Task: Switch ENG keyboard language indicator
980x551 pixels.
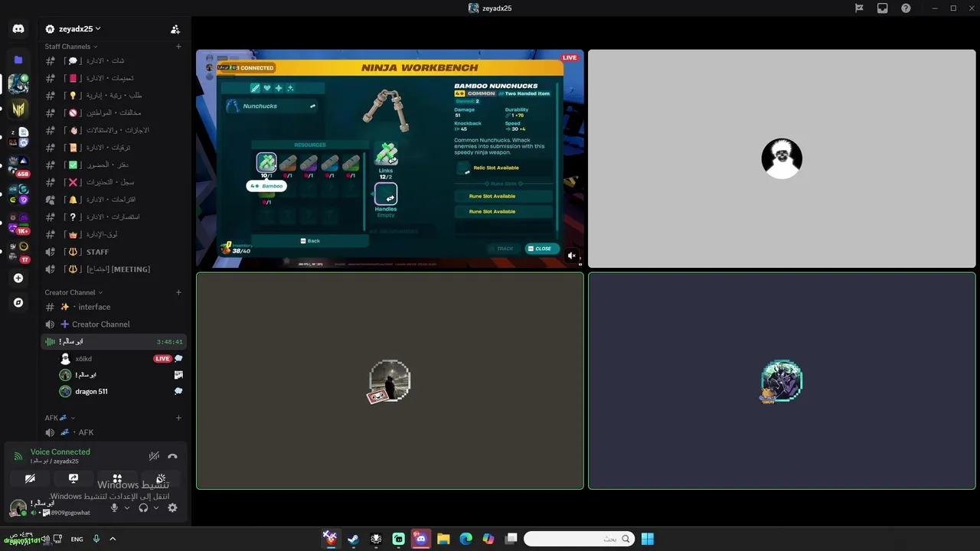Action: pyautogui.click(x=77, y=539)
